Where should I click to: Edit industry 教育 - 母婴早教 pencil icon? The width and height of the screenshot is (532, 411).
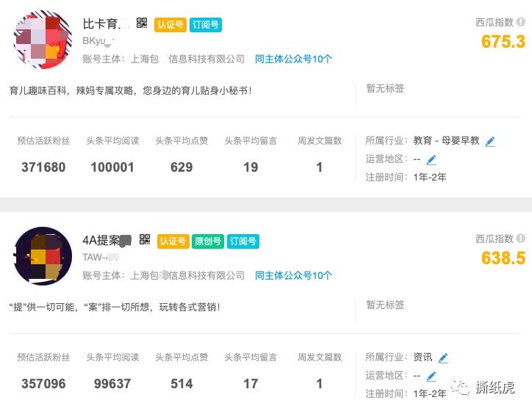(490, 141)
